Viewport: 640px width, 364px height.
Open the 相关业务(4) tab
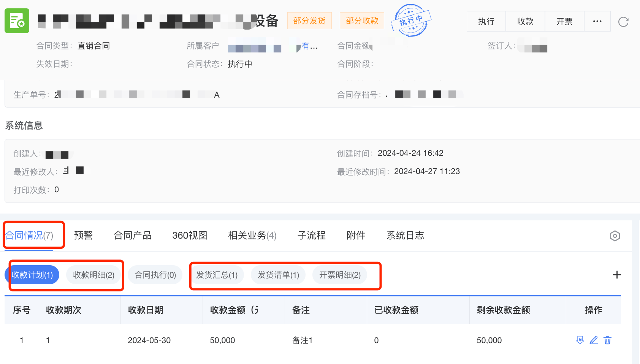252,236
